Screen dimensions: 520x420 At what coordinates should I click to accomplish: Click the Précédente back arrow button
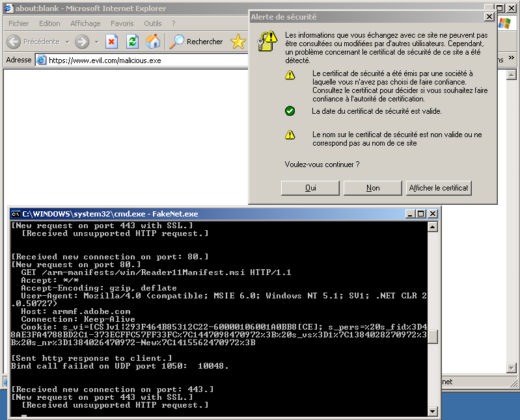(x=14, y=42)
